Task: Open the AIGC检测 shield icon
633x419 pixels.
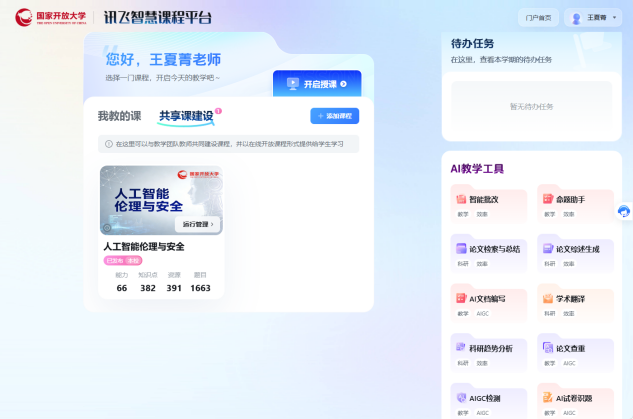Action: coord(461,398)
